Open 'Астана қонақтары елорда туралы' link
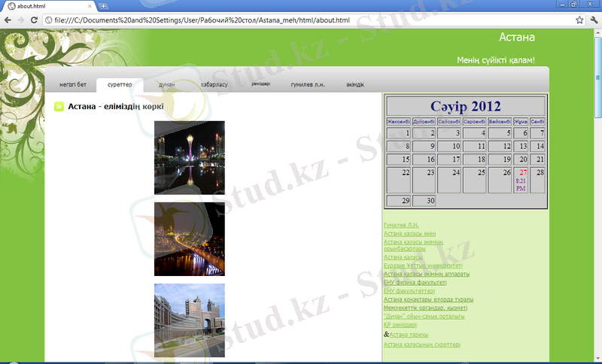The width and height of the screenshot is (602, 364). (428, 299)
